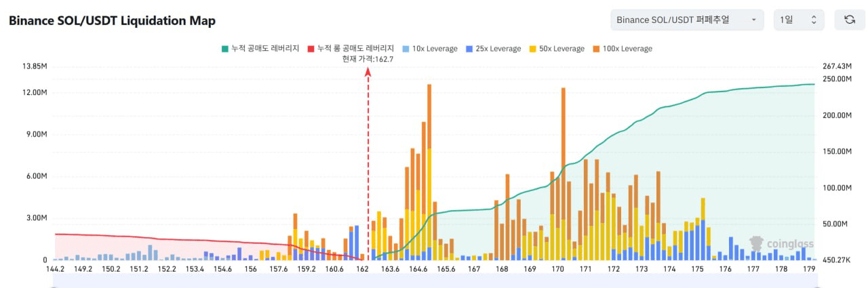The width and height of the screenshot is (868, 288).
Task: Click the 3.00M left axis label
Action: click(37, 218)
